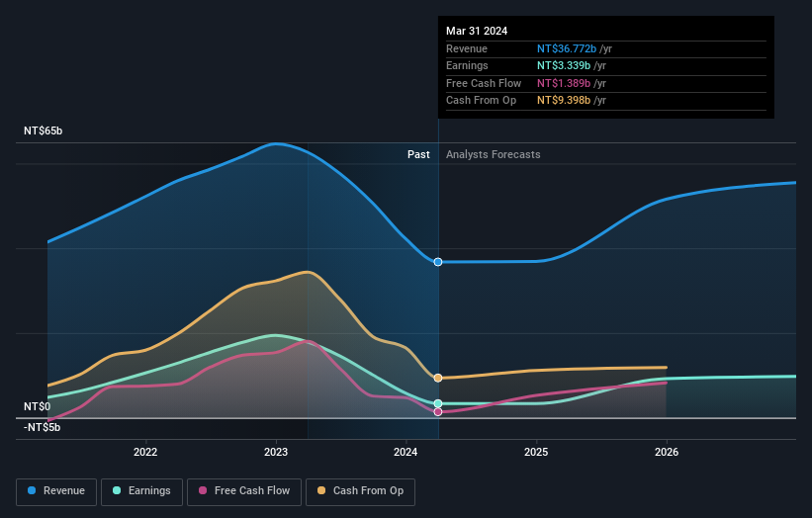The image size is (812, 518).
Task: Click the NT$0 y-axis label
Action: pyautogui.click(x=38, y=406)
